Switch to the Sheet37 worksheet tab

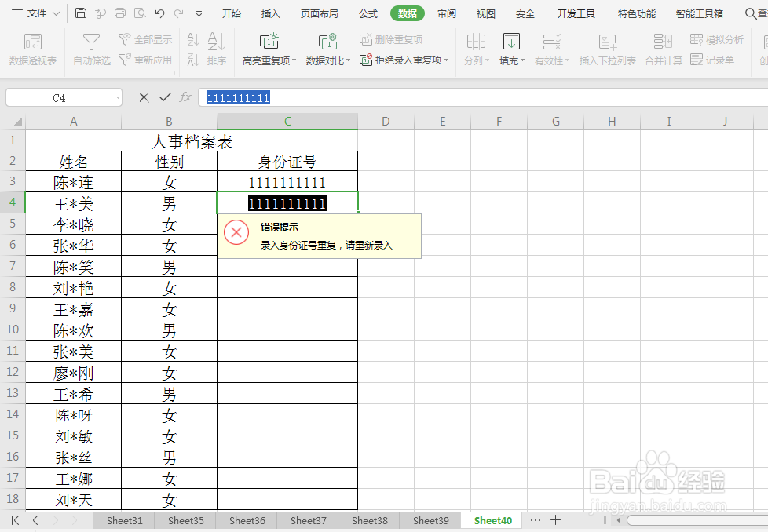coord(308,519)
